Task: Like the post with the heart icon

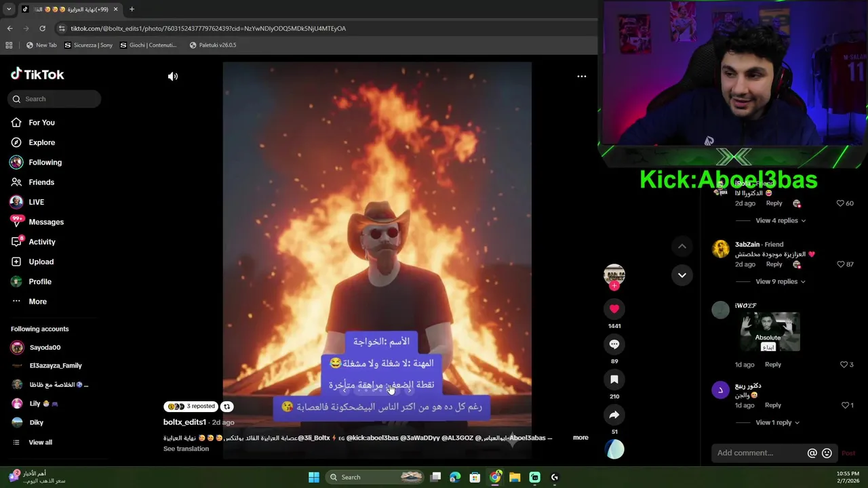Action: (x=614, y=309)
